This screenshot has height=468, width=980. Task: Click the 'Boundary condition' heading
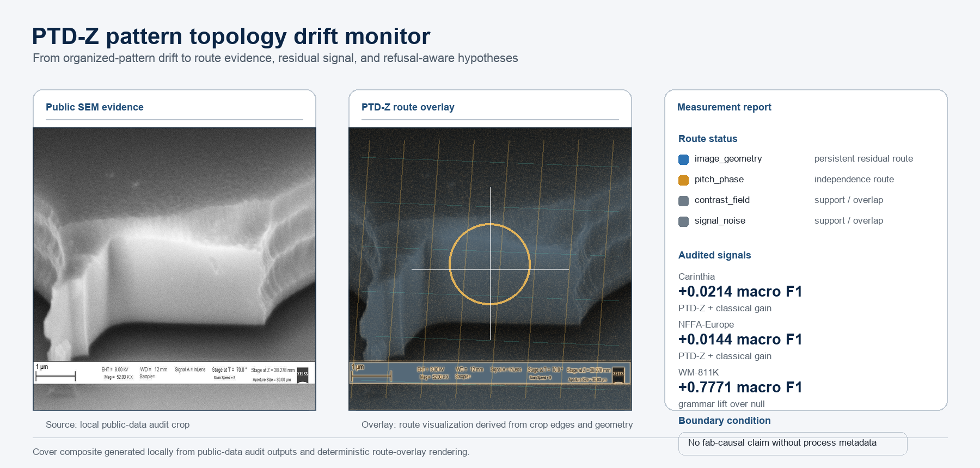(724, 421)
